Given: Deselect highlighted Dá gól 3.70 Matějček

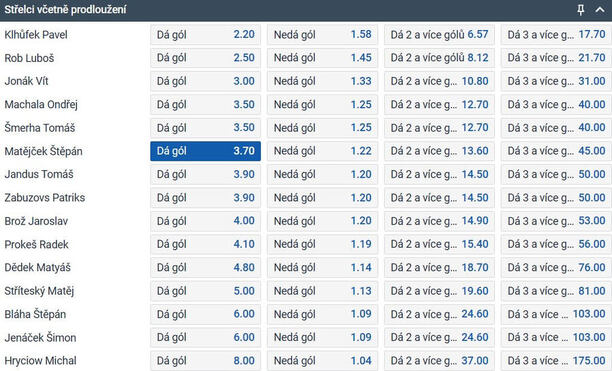Looking at the screenshot, I should [205, 151].
